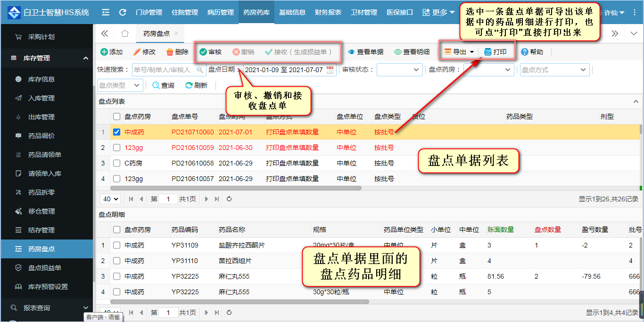Click the 添加 (add) plus icon
Screen dimensions: 644x322
tap(104, 52)
